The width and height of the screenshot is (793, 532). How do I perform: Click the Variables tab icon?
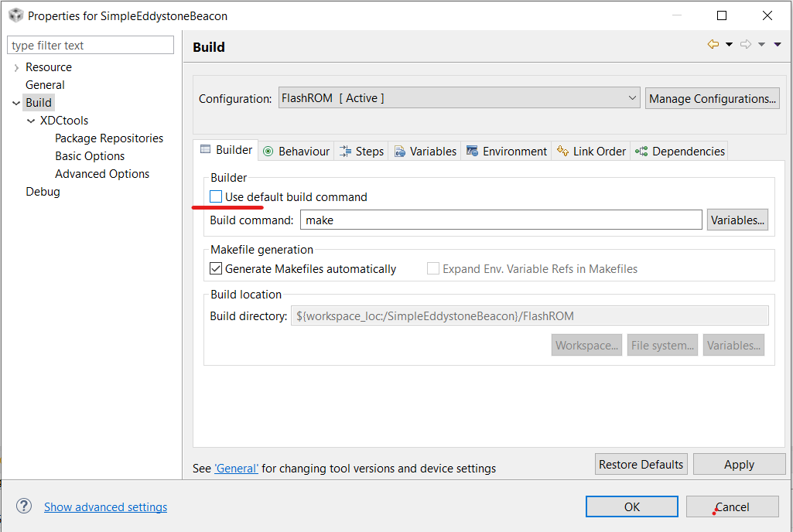399,152
